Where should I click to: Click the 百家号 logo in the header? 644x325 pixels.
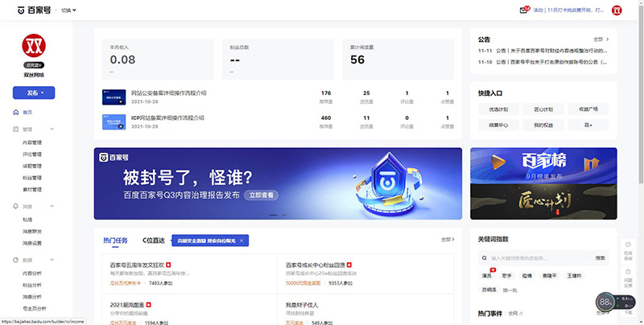[x=34, y=10]
